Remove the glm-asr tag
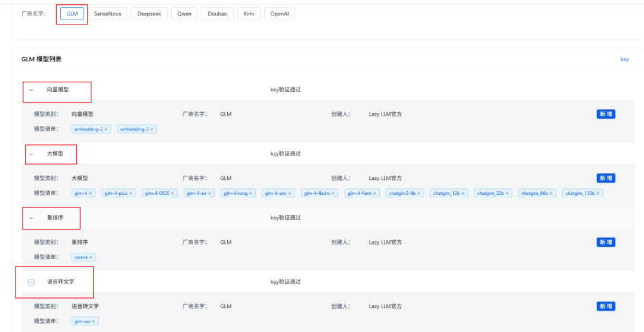Image resolution: width=644 pixels, height=332 pixels. [x=94, y=321]
